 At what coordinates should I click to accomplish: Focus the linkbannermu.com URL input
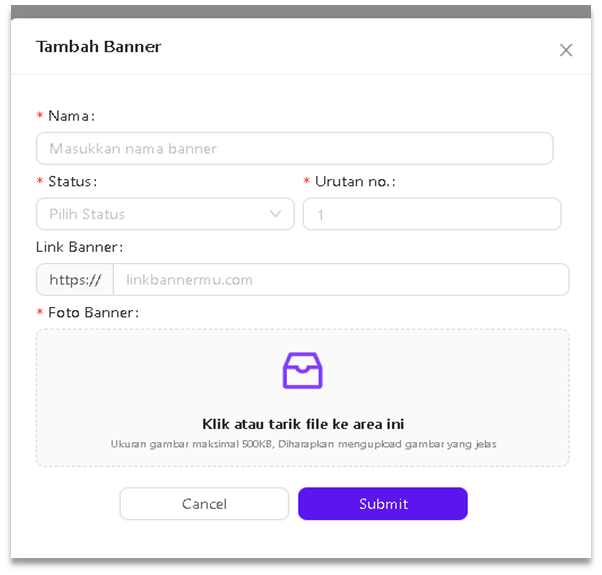click(x=340, y=280)
